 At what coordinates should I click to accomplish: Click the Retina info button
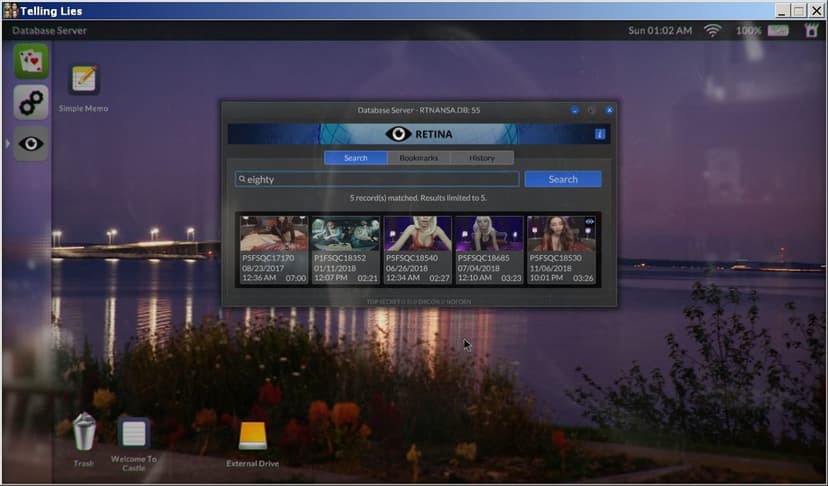click(600, 134)
